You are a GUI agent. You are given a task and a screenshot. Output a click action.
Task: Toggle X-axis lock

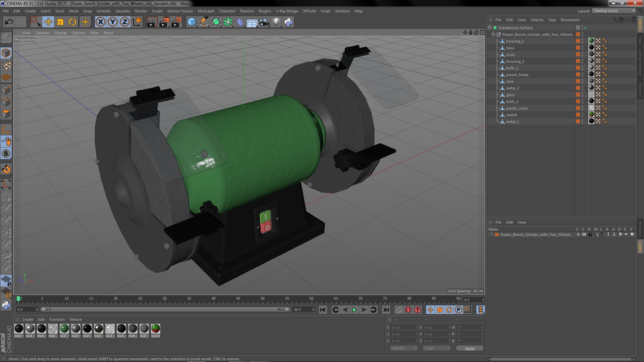(x=100, y=22)
